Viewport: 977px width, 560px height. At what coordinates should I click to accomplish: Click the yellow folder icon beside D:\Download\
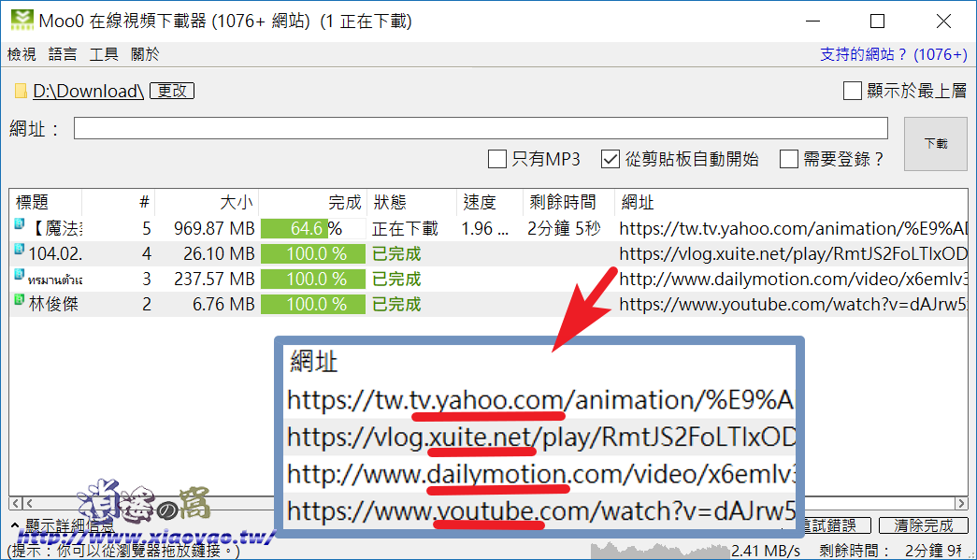(21, 91)
